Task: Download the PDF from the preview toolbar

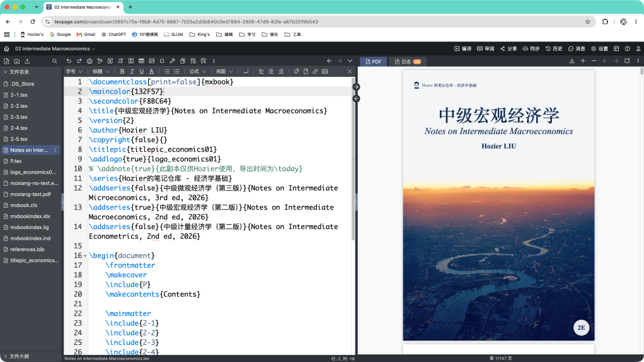Action: click(572, 60)
